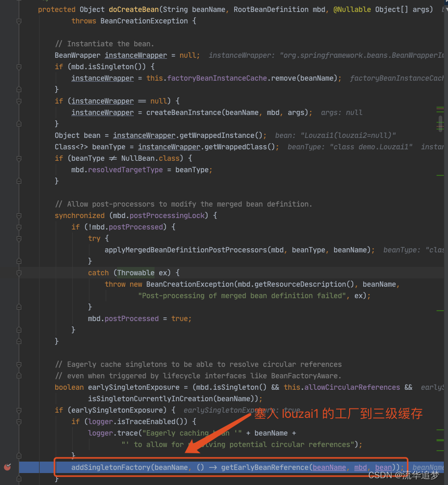Click Throwable in the catch clause
448x485 pixels.
[x=136, y=273]
